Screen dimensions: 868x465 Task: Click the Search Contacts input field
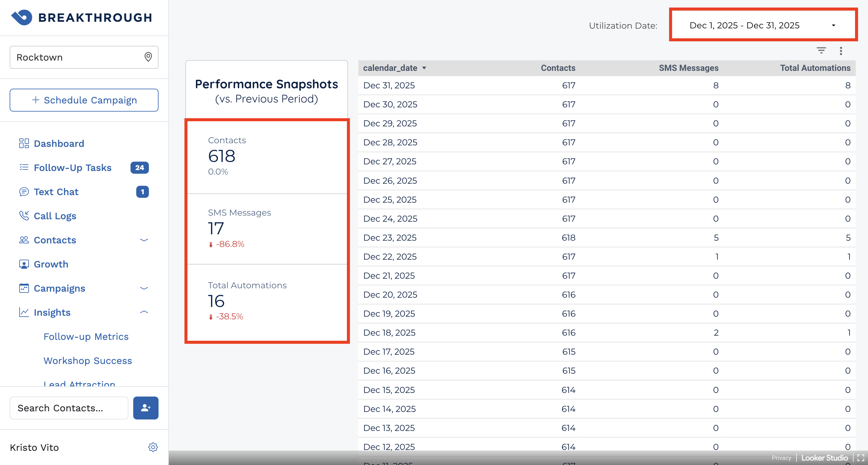coord(69,408)
